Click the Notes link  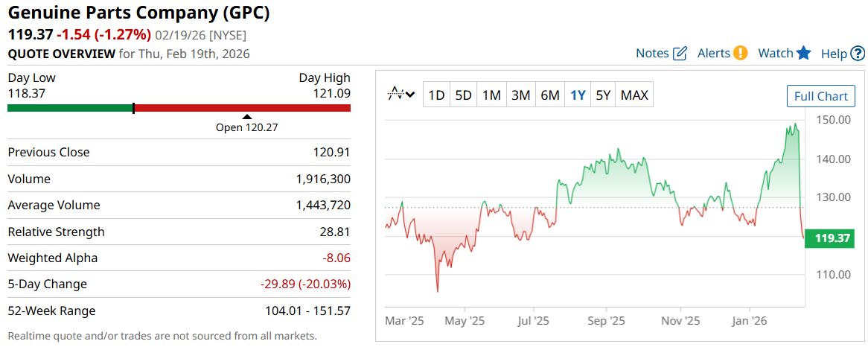click(652, 54)
